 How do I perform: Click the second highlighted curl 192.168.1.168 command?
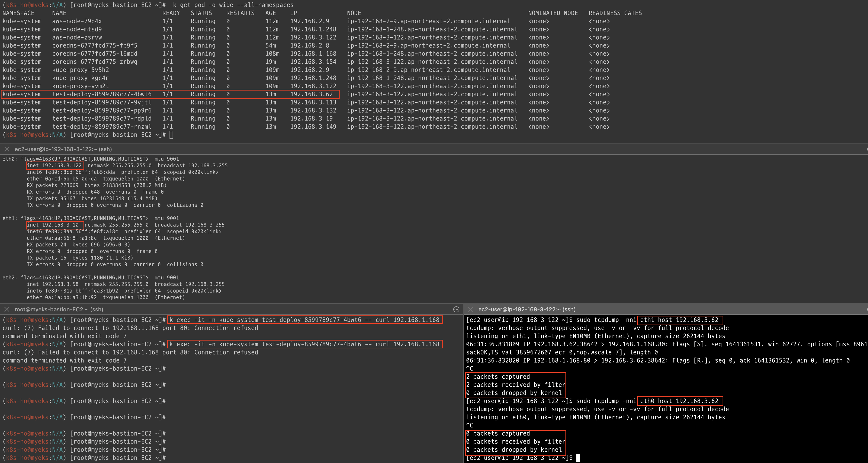304,344
